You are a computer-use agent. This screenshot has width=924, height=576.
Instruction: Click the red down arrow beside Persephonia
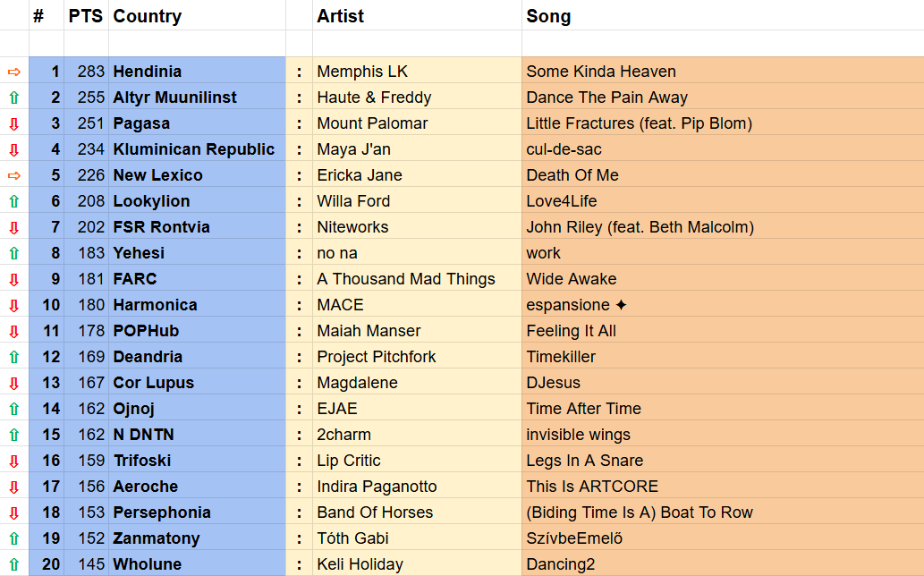point(13,512)
